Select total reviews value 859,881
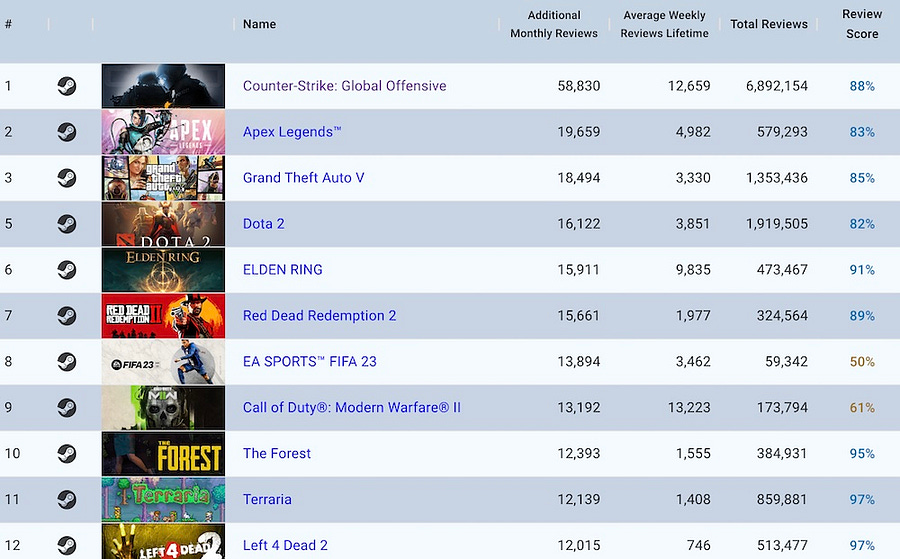 [782, 499]
